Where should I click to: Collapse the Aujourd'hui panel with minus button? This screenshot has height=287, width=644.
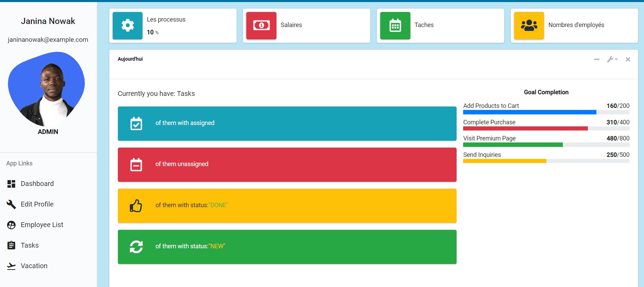[x=596, y=60]
